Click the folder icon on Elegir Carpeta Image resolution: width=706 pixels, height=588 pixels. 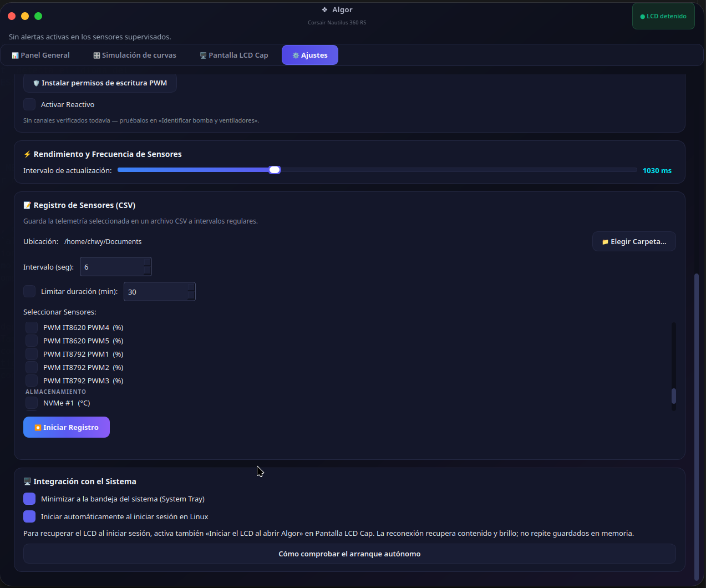[x=605, y=242]
